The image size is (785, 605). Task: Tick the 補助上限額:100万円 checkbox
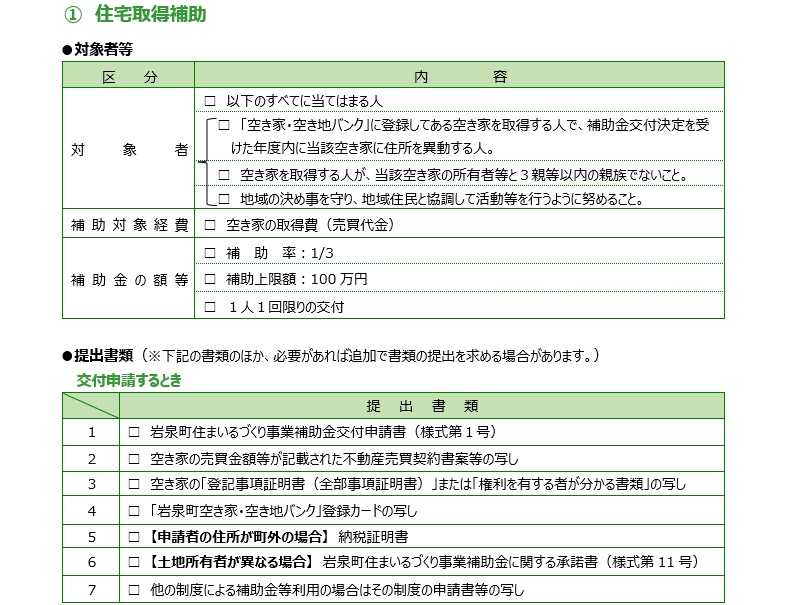click(x=210, y=278)
